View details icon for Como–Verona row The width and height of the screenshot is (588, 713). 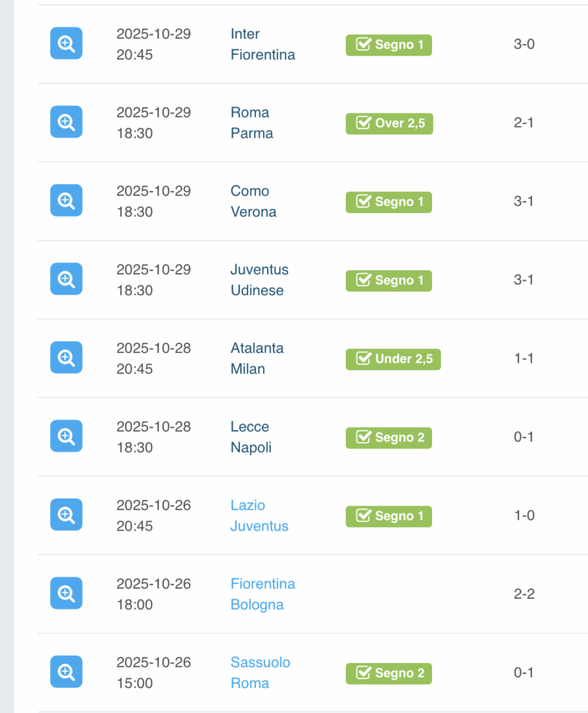(66, 201)
